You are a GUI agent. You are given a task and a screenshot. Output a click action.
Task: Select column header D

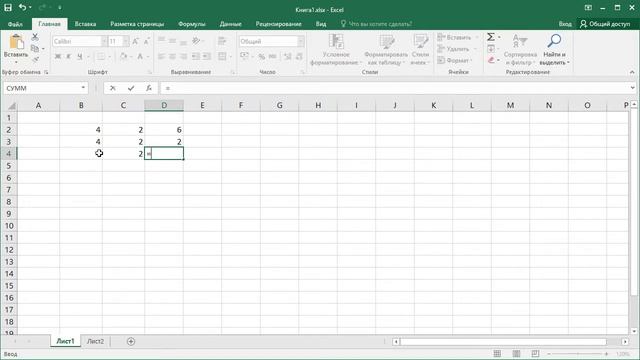click(164, 106)
